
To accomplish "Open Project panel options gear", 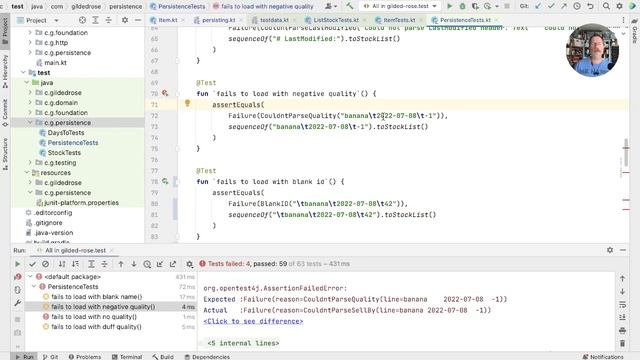I will click(125, 20).
